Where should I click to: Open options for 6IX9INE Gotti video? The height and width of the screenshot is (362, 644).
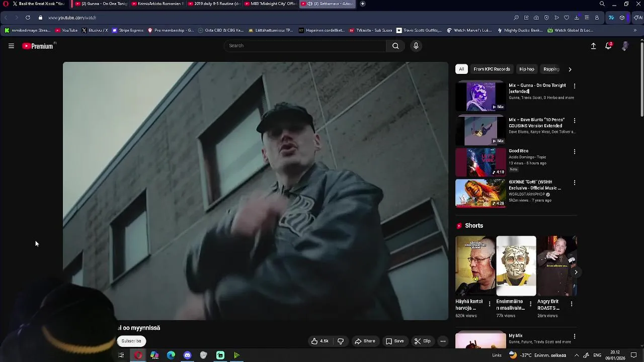pyautogui.click(x=575, y=183)
